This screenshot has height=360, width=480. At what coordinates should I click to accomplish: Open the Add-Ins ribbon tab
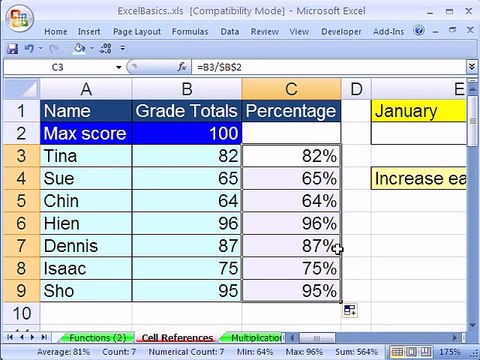point(388,32)
